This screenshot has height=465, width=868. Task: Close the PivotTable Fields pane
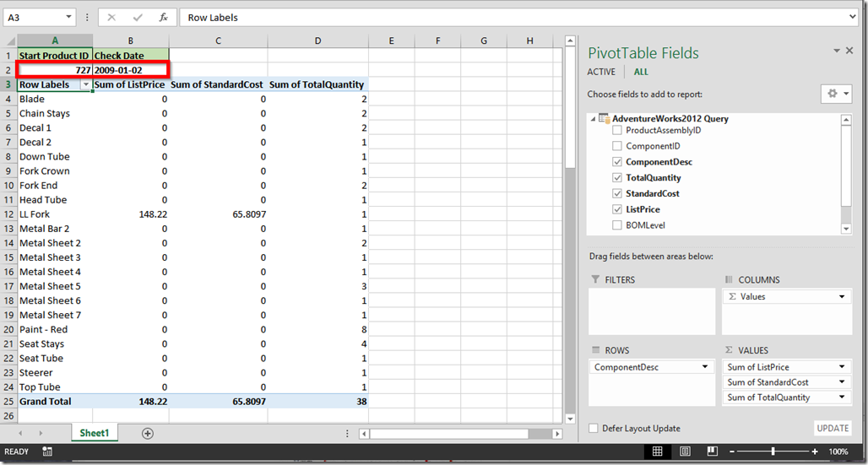tap(849, 51)
